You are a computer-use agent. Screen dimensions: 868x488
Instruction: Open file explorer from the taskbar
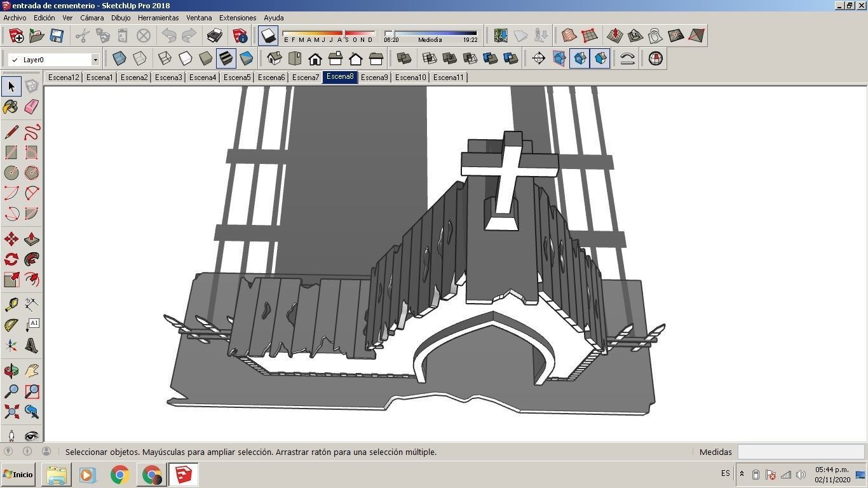[x=56, y=474]
